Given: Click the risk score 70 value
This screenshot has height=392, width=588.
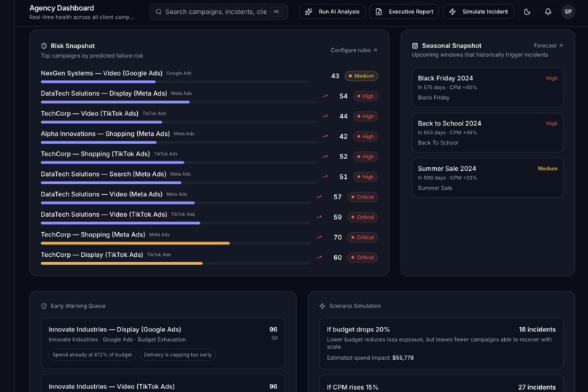Looking at the screenshot, I should 338,237.
